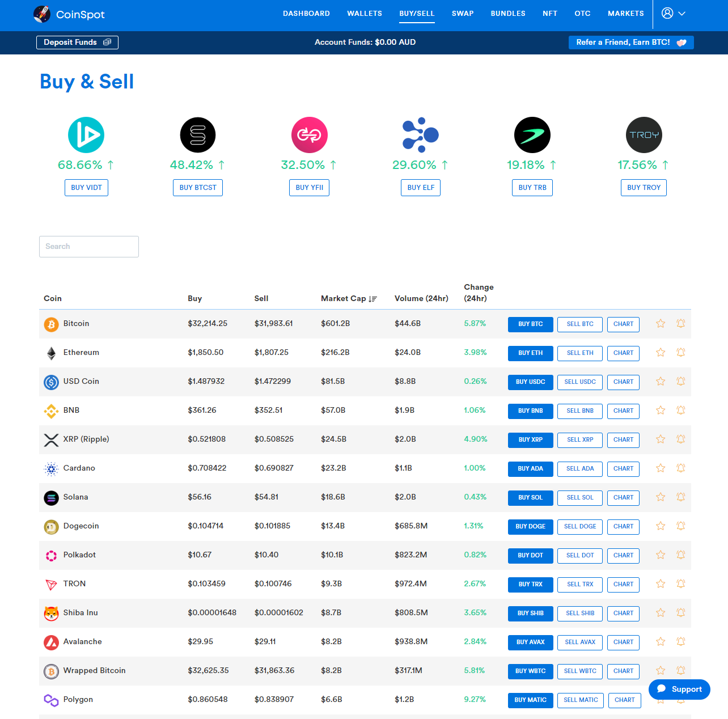Click the Avalanche coin icon
This screenshot has height=719, width=728.
coord(51,642)
